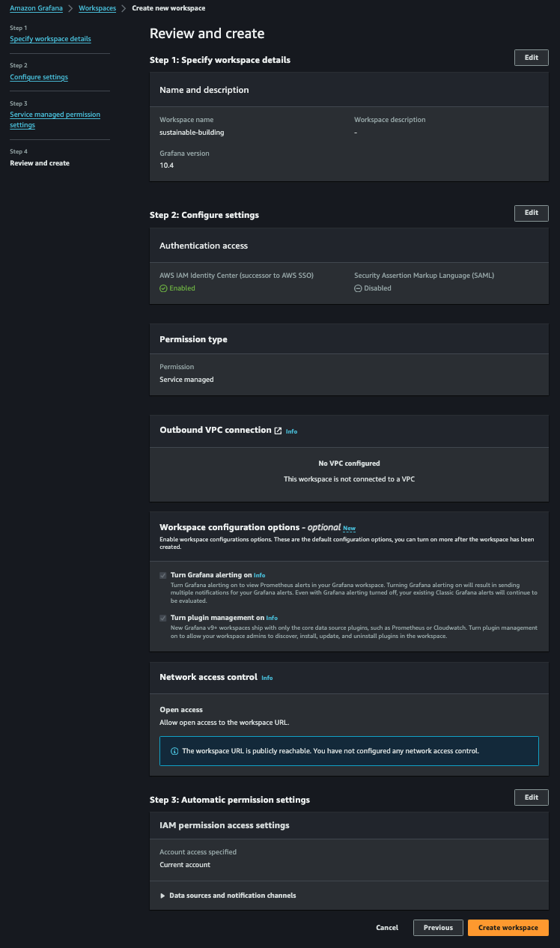Click the Grafana version value 10.4
Viewport: 560px width, 948px height.
tap(167, 165)
